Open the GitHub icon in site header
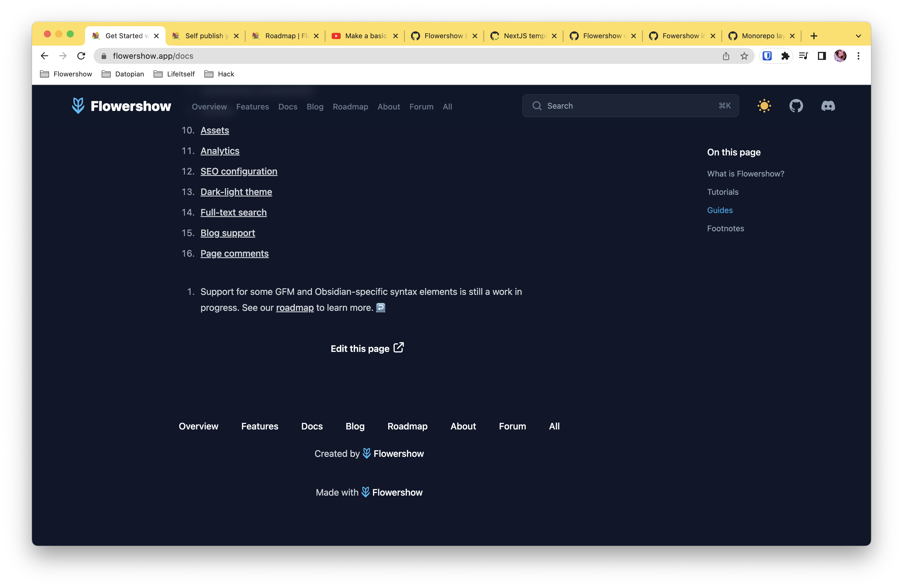The image size is (903, 588). click(x=796, y=106)
